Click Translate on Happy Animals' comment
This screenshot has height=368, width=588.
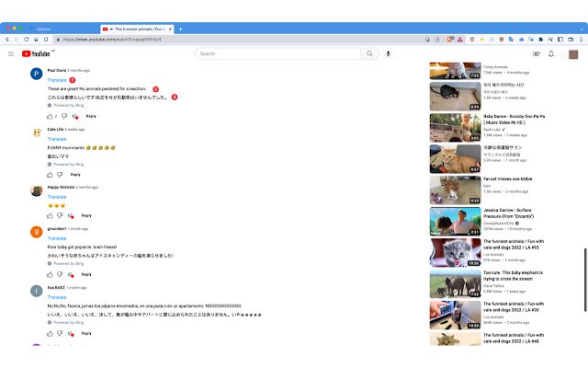pos(57,197)
